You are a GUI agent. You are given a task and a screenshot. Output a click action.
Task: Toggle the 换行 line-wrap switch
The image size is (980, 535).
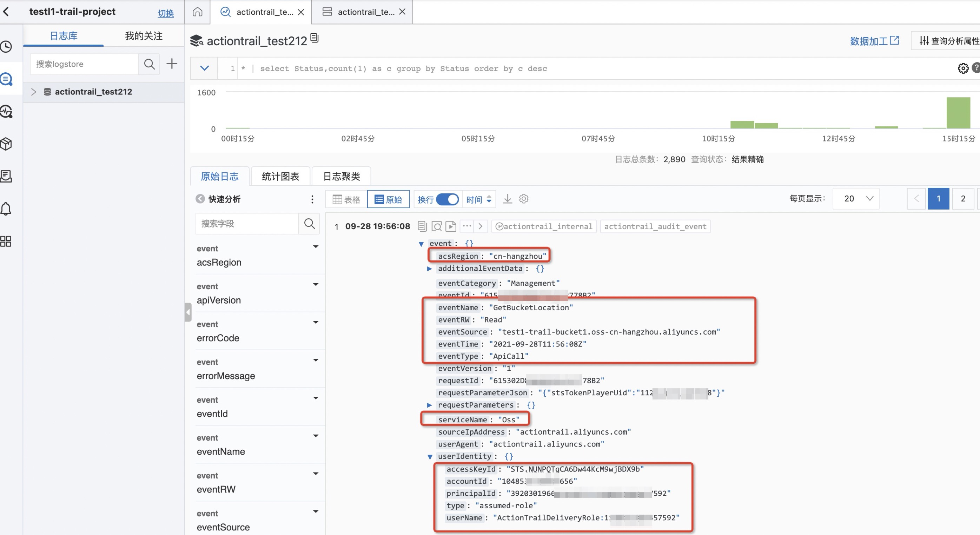point(447,199)
